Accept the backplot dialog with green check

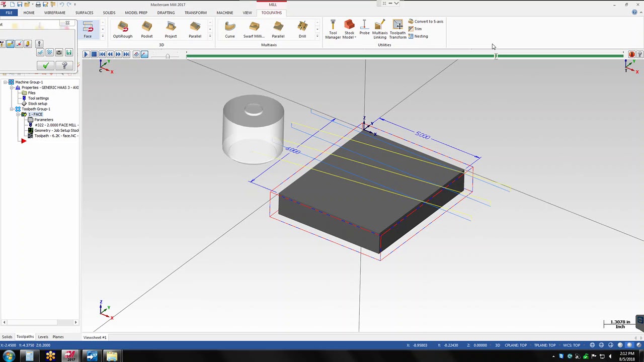45,65
